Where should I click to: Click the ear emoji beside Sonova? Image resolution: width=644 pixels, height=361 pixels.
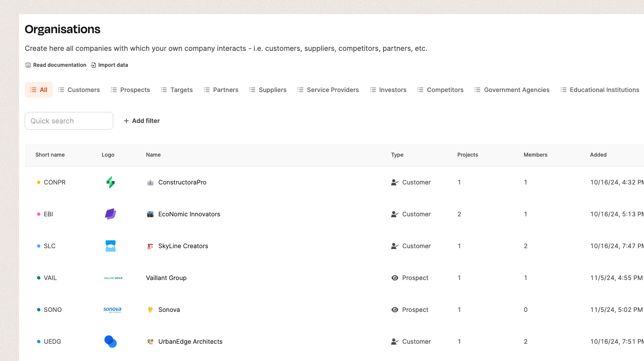(150, 310)
